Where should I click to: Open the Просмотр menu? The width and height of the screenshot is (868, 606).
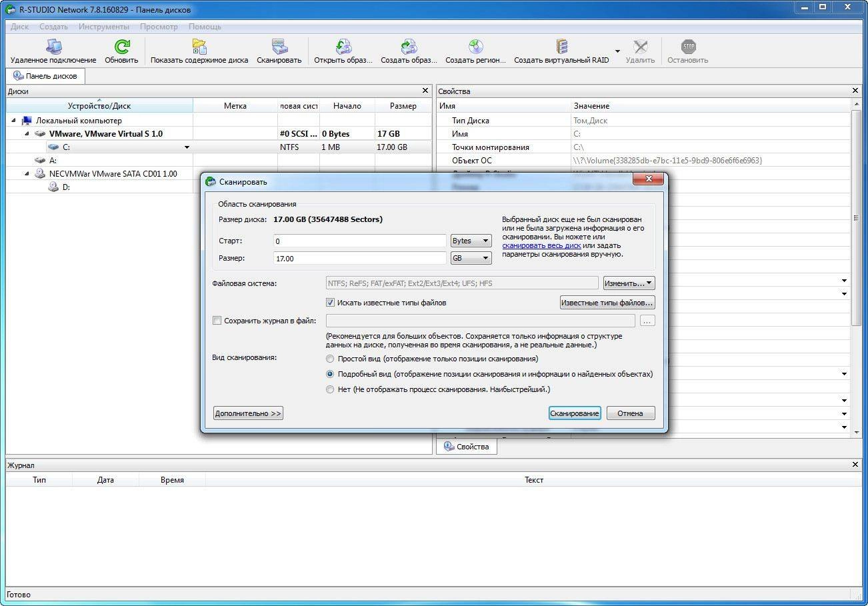click(159, 27)
